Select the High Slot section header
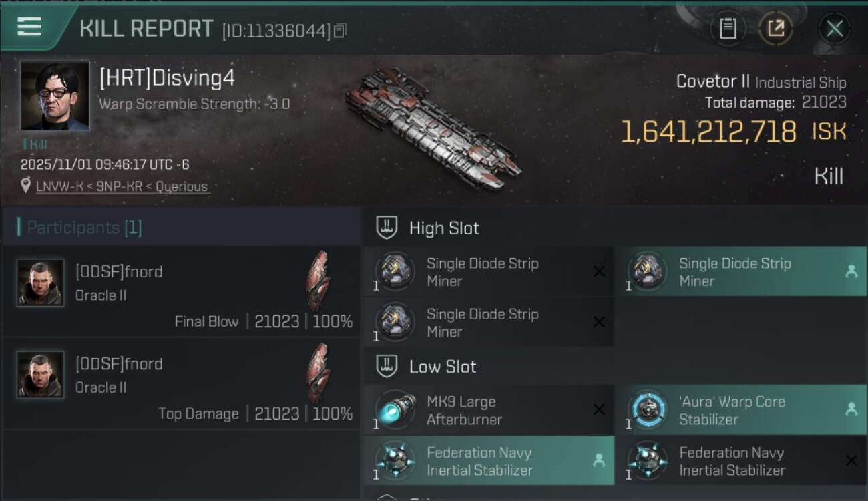The image size is (868, 501). click(x=444, y=228)
